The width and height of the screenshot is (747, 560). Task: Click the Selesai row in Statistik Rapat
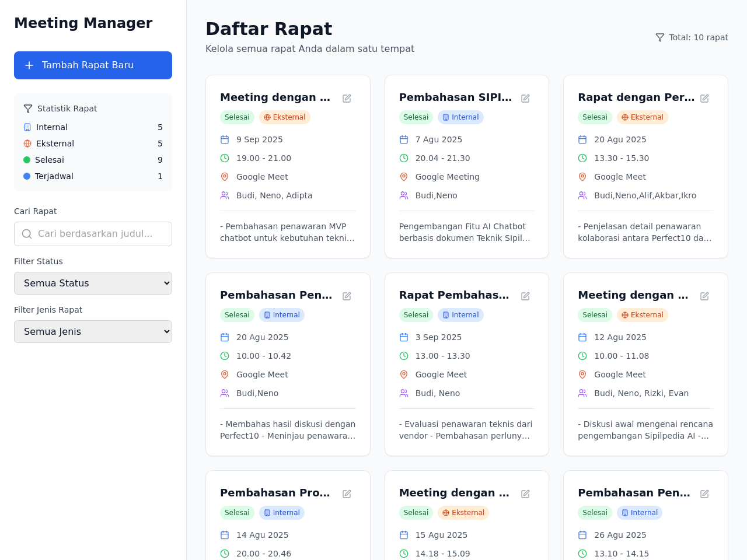point(93,160)
